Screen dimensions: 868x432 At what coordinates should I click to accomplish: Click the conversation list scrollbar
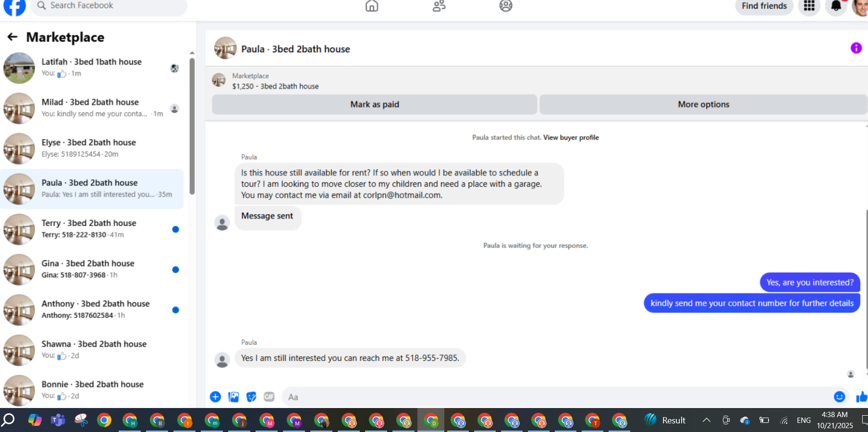[x=192, y=126]
